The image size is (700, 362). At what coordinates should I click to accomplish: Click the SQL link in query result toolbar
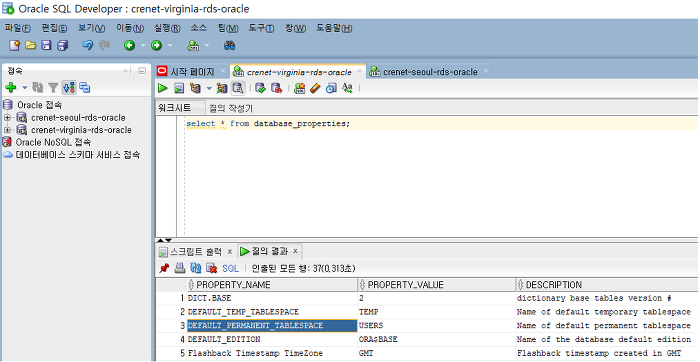click(x=231, y=268)
